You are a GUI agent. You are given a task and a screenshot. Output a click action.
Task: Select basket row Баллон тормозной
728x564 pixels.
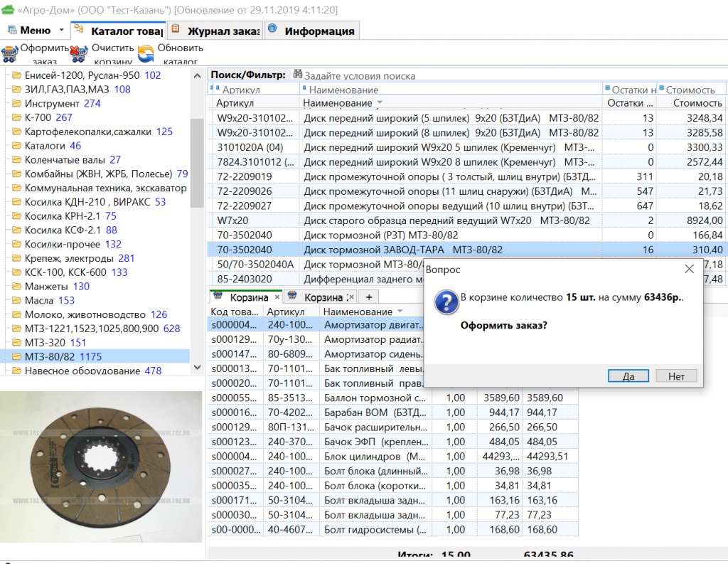click(x=392, y=398)
